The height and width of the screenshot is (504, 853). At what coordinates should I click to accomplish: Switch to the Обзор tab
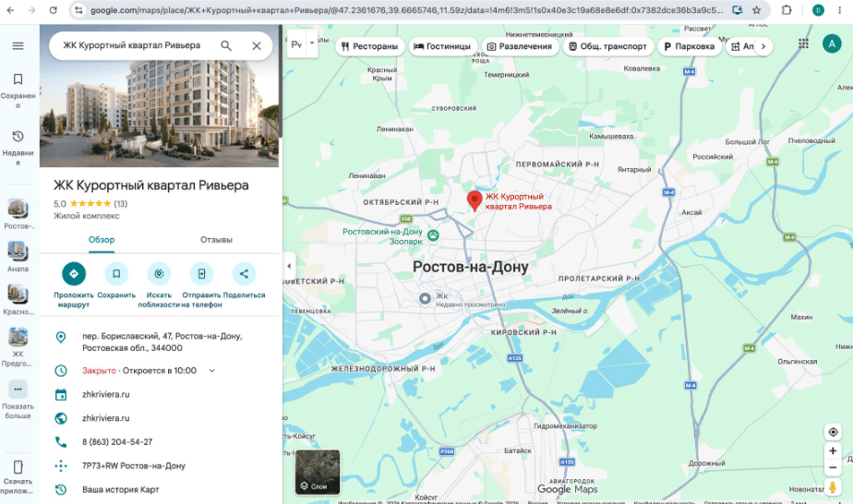[102, 240]
